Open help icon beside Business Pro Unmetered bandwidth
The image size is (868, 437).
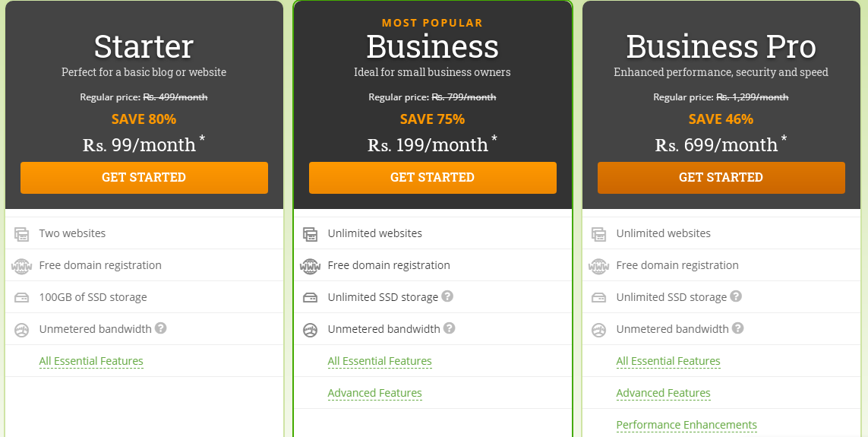tap(738, 328)
